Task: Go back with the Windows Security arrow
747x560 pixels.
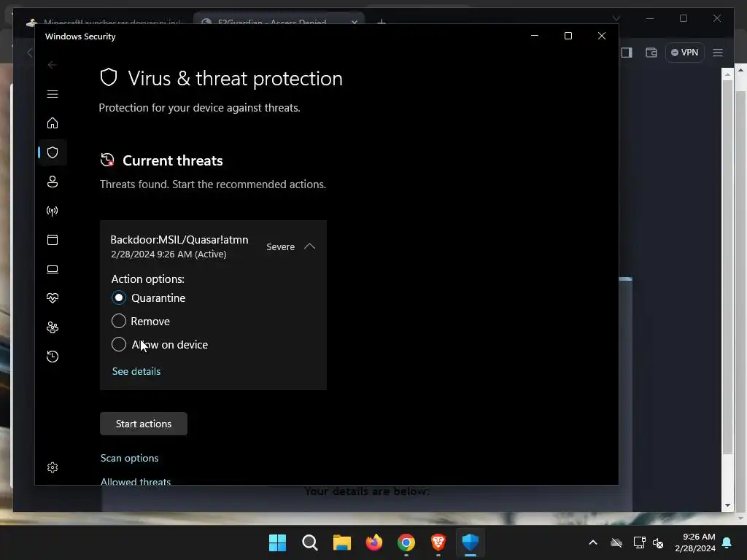Action: pos(53,65)
